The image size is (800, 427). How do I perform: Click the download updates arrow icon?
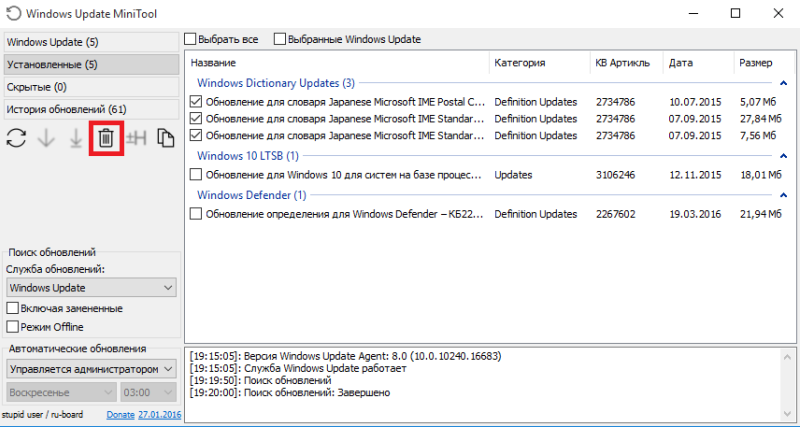(x=46, y=138)
